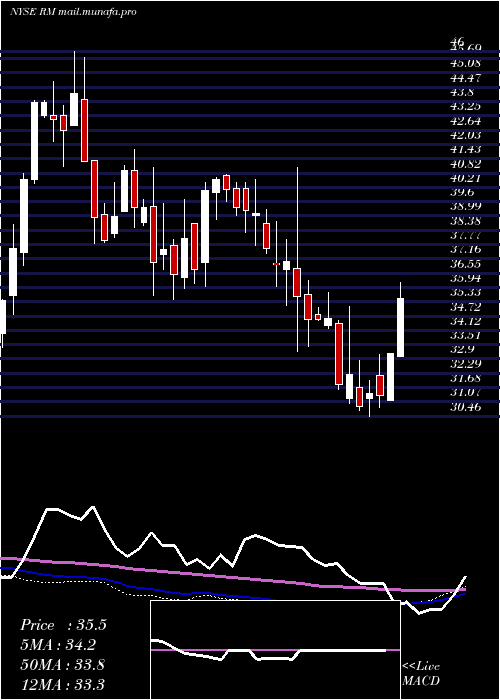Select the 40.21 price axis label
Image resolution: width=500 pixels, height=700 pixels.
(x=466, y=178)
